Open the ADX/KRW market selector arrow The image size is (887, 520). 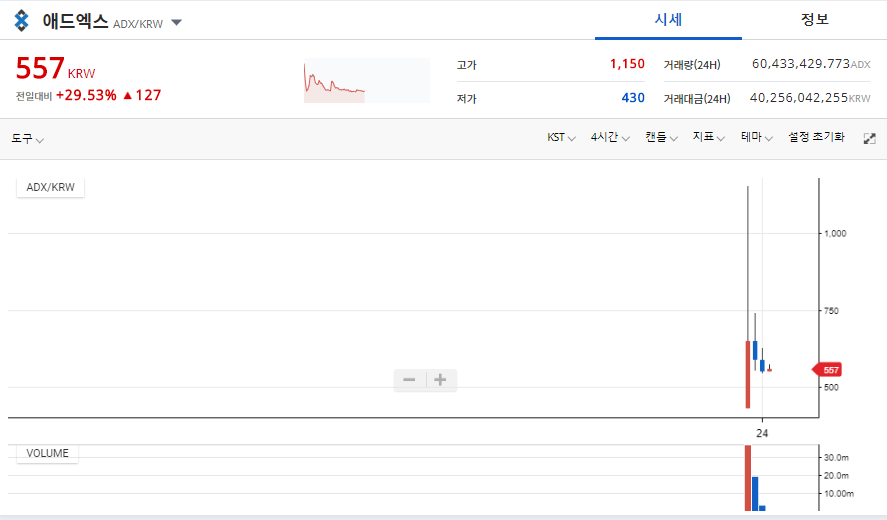pyautogui.click(x=176, y=22)
